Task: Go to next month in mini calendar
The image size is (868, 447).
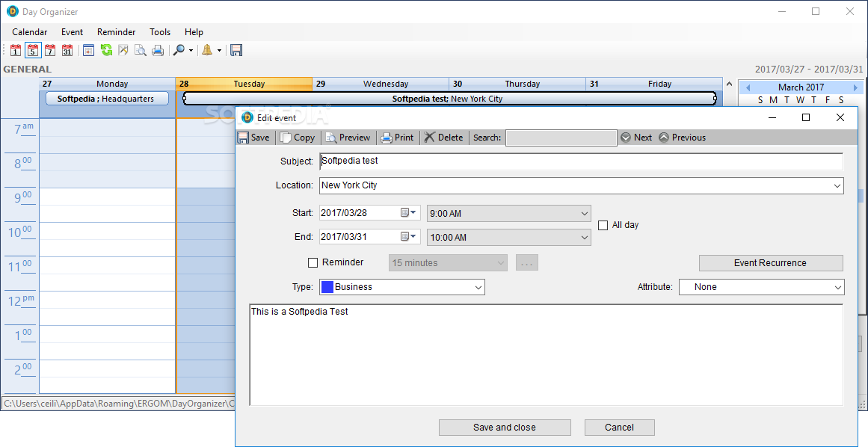Action: coord(855,87)
